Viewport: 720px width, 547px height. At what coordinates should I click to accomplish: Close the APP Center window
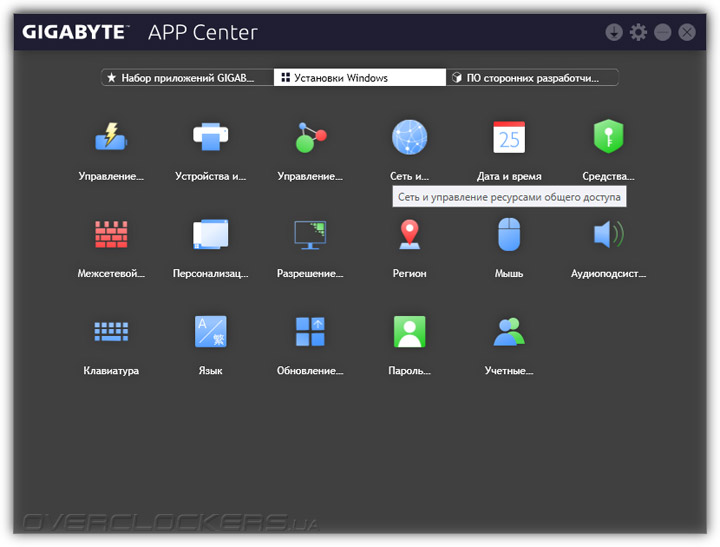click(687, 32)
